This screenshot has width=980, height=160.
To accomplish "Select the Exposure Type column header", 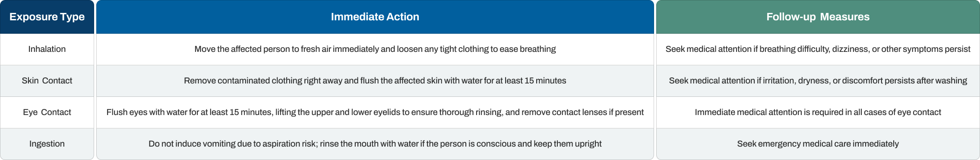I will click(x=47, y=17).
